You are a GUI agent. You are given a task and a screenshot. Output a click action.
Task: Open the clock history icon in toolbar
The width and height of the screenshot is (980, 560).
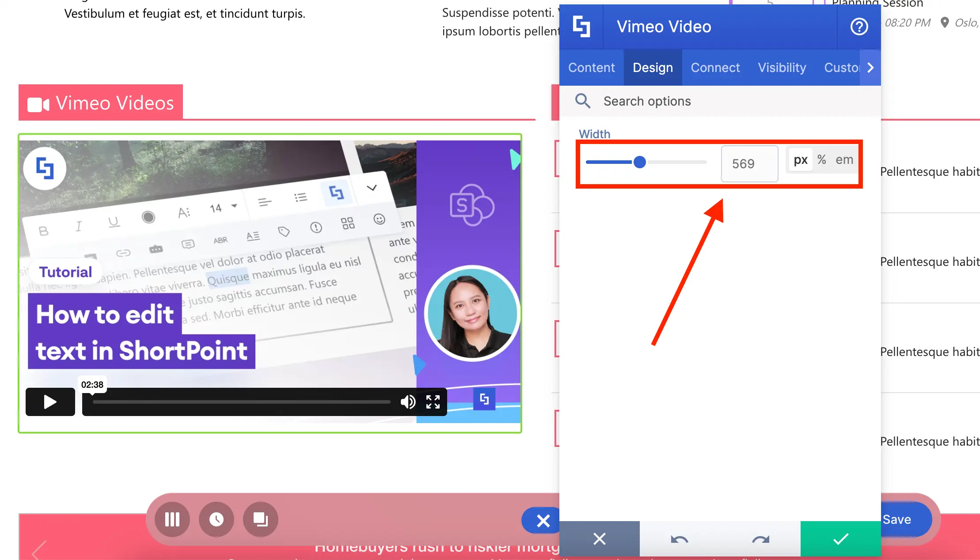[x=217, y=519]
